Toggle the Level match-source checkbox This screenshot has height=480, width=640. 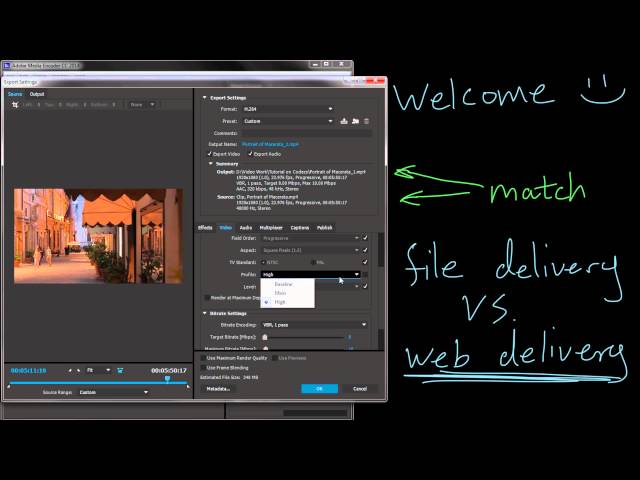click(x=365, y=286)
